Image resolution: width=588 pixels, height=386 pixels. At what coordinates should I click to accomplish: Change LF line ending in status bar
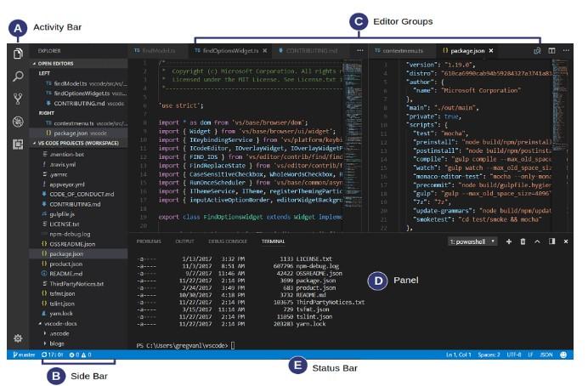point(530,355)
